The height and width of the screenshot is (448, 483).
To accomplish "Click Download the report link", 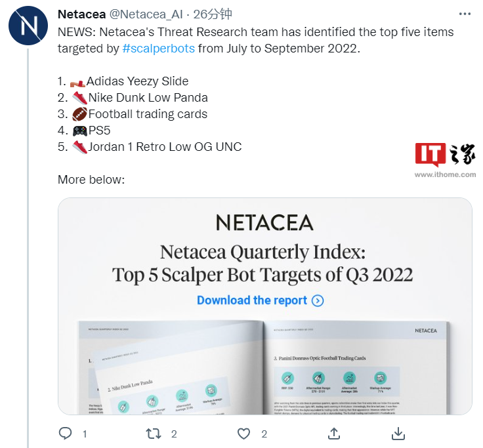I will pos(252,300).
